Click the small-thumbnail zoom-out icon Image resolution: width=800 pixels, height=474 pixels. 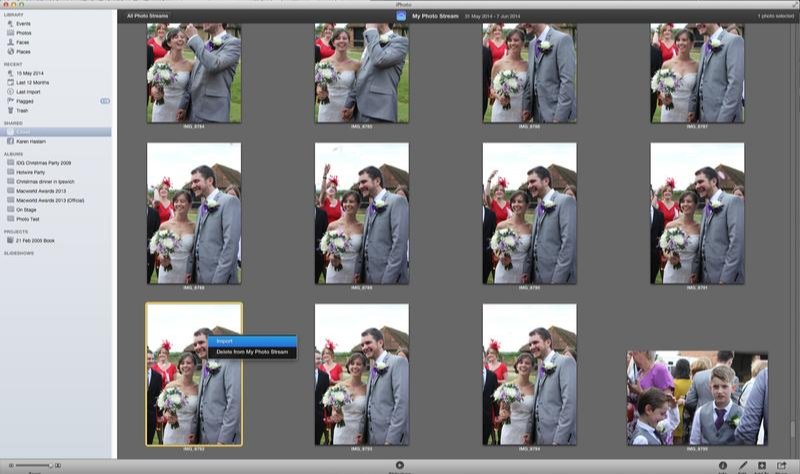(x=11, y=465)
